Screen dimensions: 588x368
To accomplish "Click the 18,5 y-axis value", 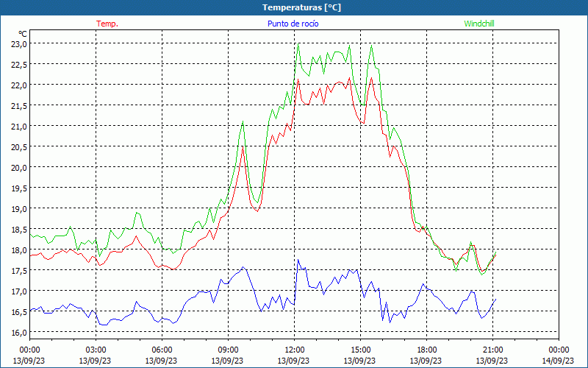I will [x=19, y=230].
